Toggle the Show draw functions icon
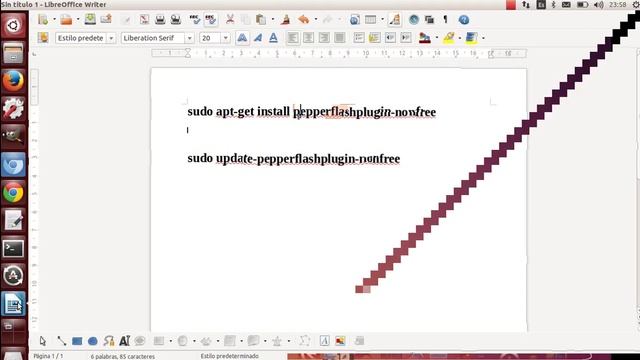Viewport: 640px width, 360px height. click(x=395, y=20)
